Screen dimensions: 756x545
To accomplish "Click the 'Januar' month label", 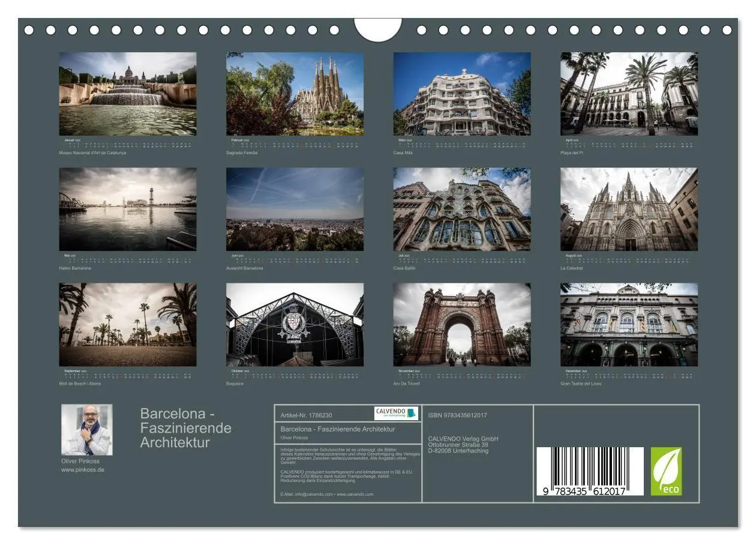I will point(69,140).
